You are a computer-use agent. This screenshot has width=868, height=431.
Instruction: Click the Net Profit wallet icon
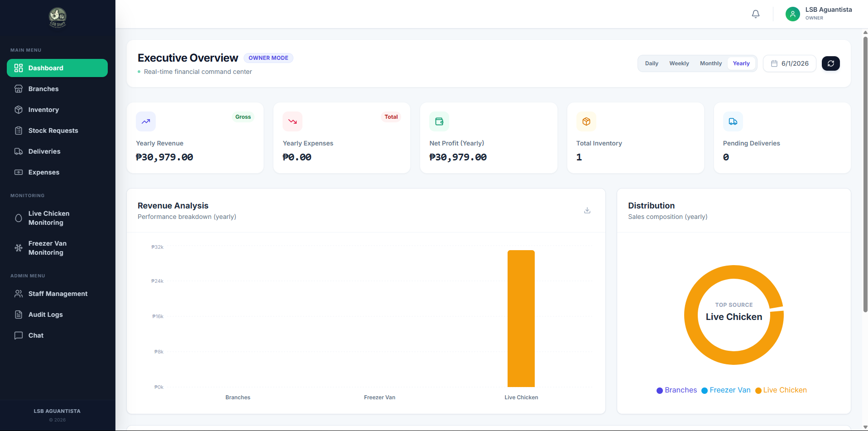click(x=439, y=121)
